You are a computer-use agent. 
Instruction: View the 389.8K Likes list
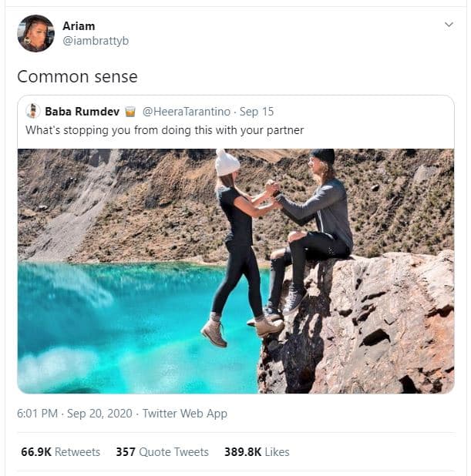pyautogui.click(x=257, y=452)
